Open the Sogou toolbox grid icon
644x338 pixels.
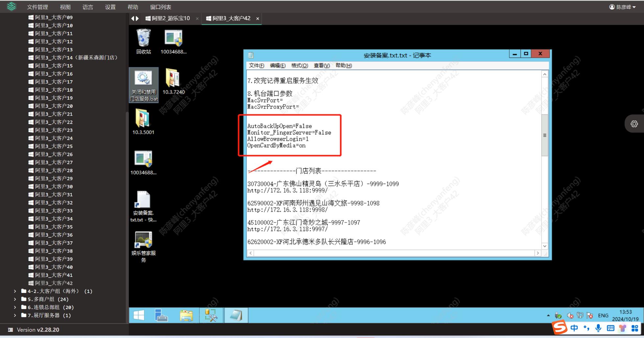tap(635, 328)
